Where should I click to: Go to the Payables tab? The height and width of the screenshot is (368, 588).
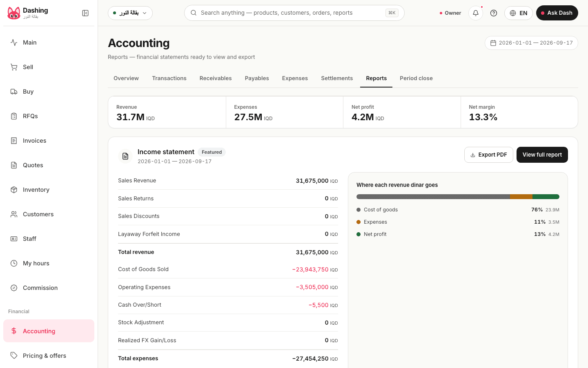(x=257, y=79)
